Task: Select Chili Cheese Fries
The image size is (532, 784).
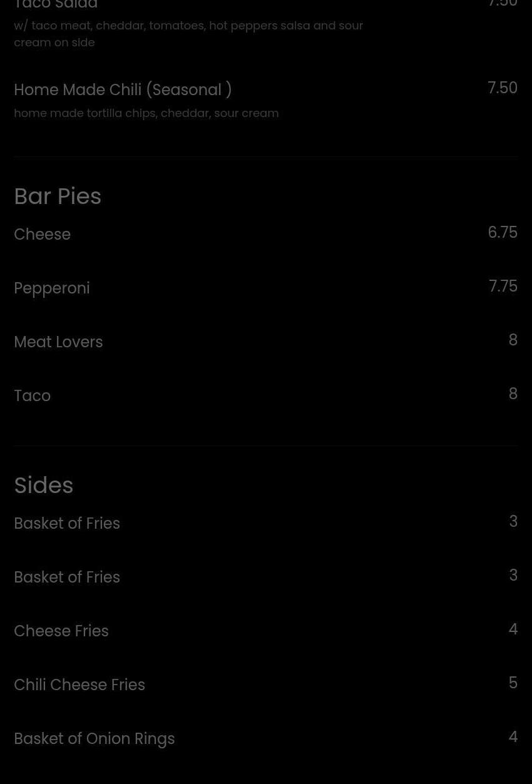Action: 79,685
